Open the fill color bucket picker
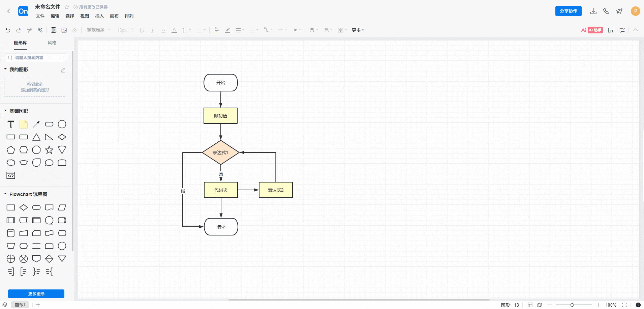The width and height of the screenshot is (644, 309). 217,30
